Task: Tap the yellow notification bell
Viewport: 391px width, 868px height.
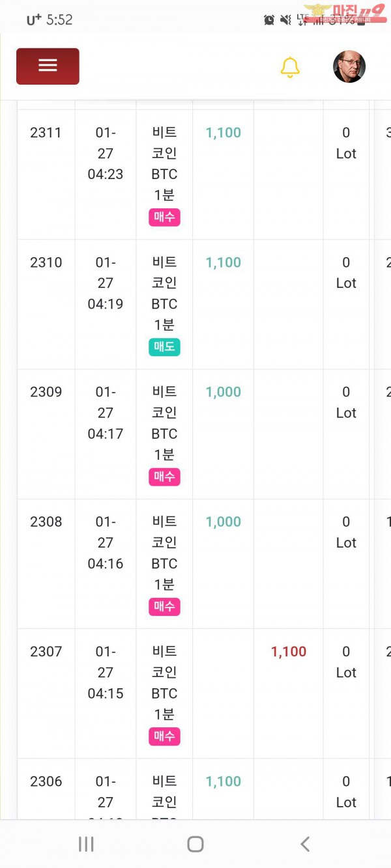Action: (x=290, y=67)
